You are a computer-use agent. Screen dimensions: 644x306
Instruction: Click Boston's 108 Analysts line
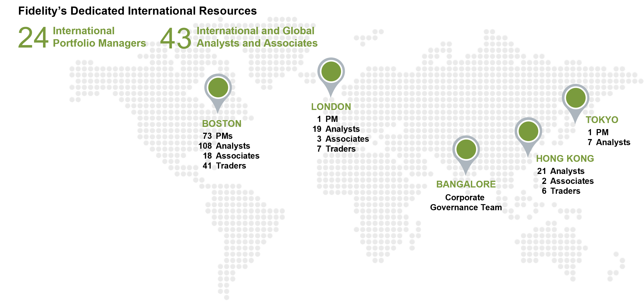pyautogui.click(x=224, y=146)
